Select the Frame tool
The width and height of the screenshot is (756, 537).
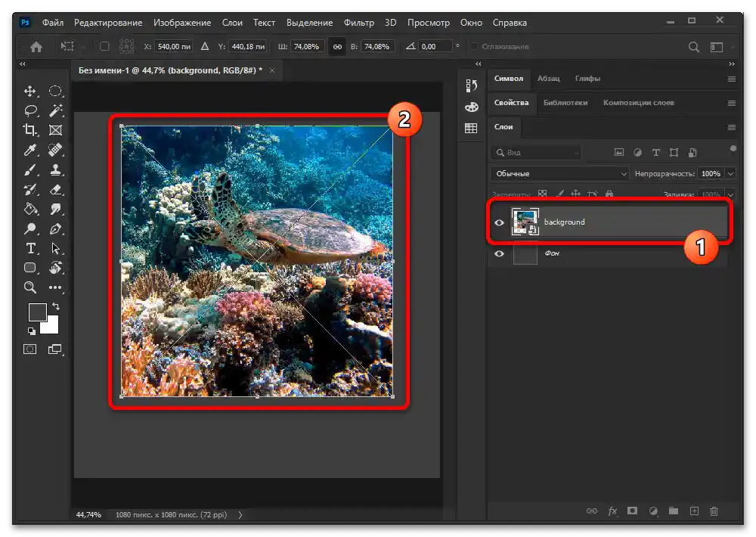point(55,130)
